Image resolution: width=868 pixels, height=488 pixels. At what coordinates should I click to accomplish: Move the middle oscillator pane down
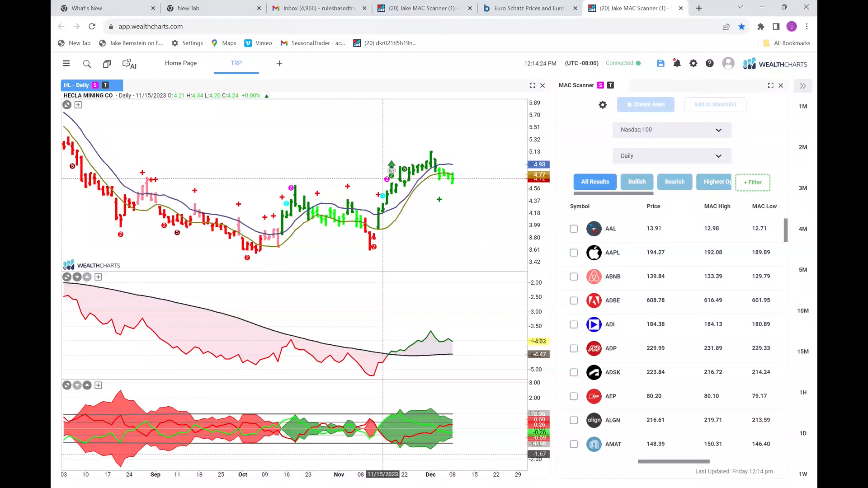pos(77,277)
